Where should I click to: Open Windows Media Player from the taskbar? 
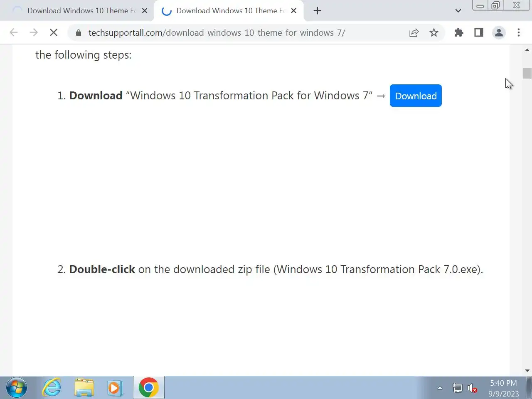[x=114, y=388]
